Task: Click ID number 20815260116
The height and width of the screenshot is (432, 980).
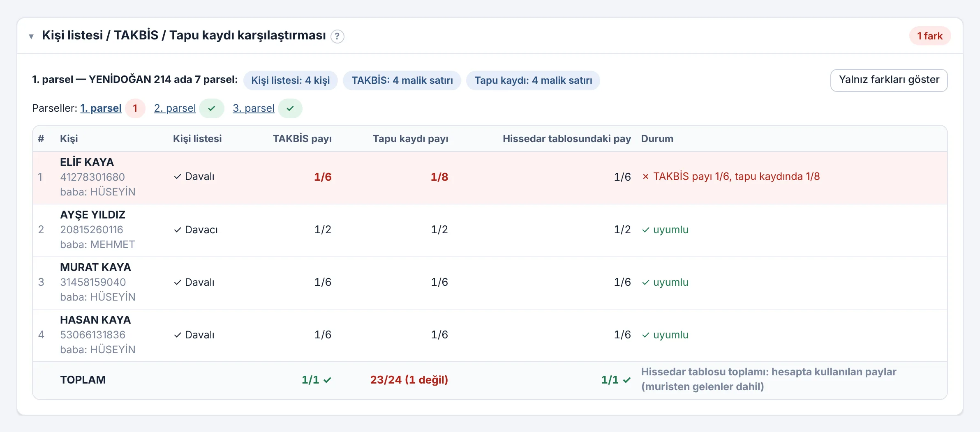Action: 92,230
